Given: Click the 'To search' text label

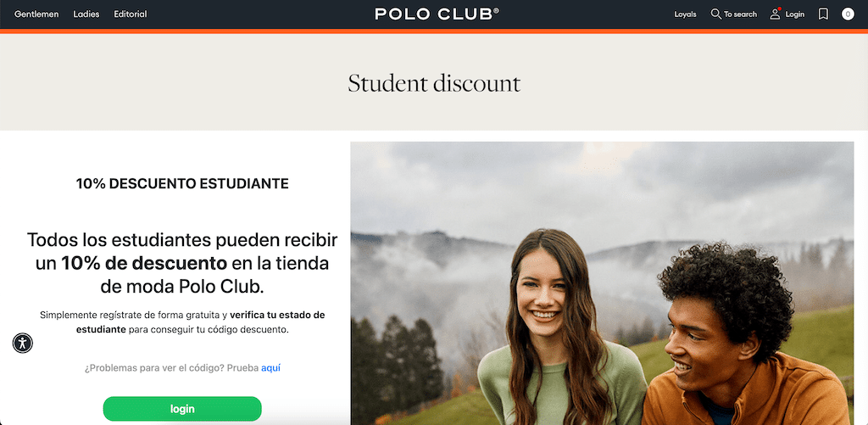Looking at the screenshot, I should [740, 14].
